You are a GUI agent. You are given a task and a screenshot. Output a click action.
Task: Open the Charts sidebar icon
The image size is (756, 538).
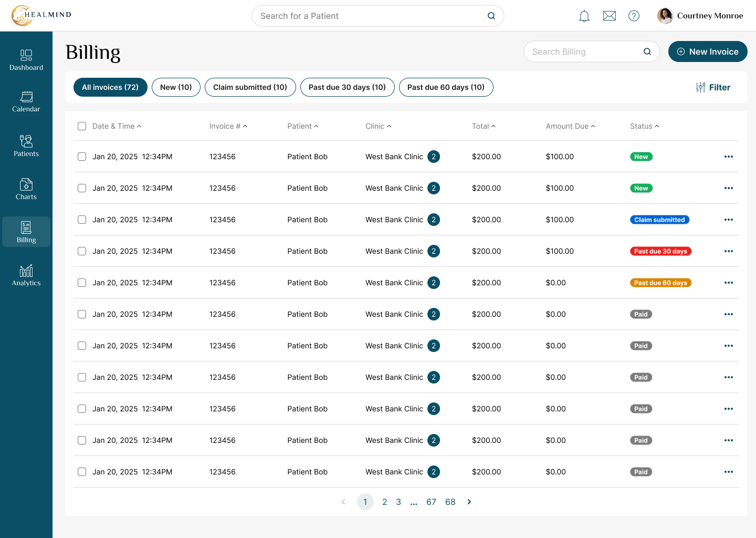26,184
